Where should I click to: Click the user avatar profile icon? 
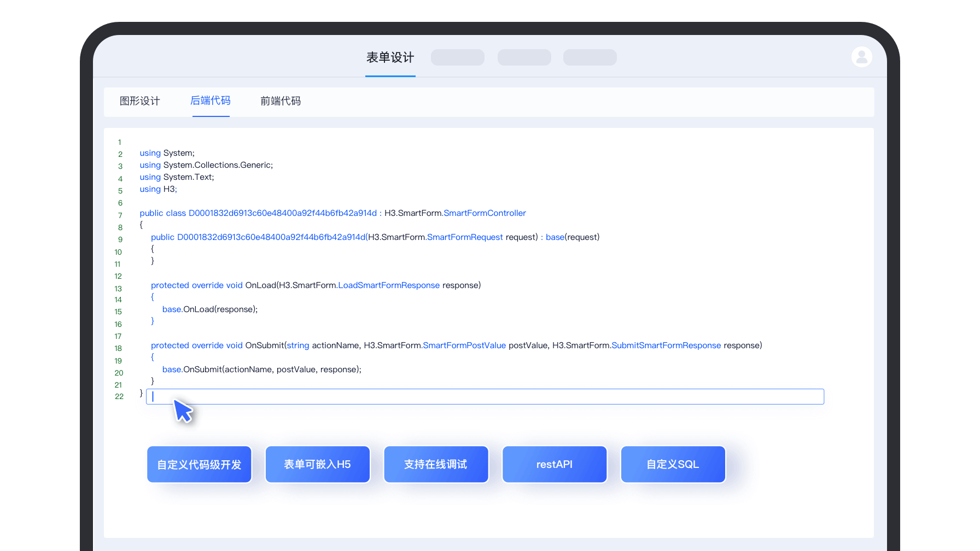coord(861,57)
